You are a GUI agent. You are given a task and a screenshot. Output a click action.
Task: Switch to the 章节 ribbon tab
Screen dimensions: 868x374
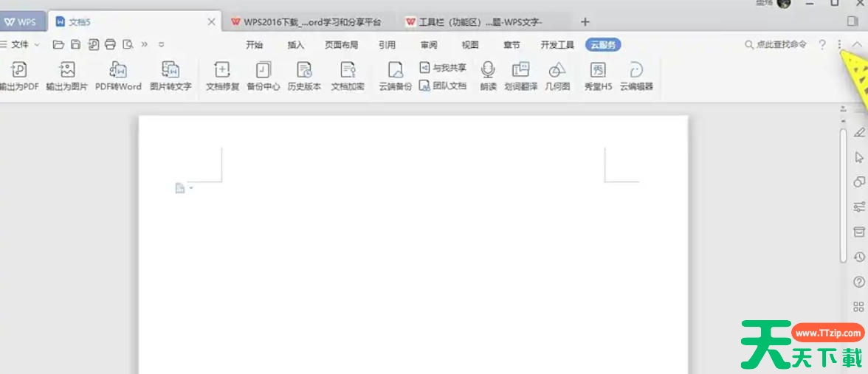[512, 46]
